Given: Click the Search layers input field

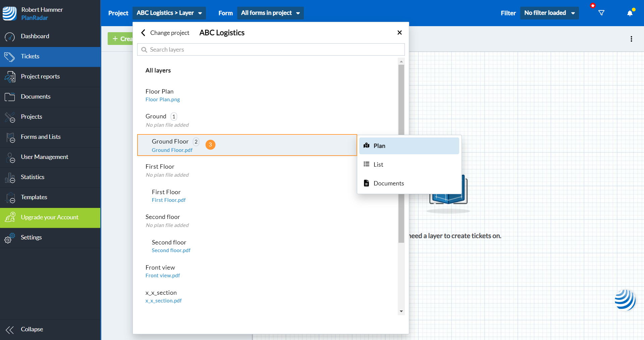Looking at the screenshot, I should click(271, 50).
